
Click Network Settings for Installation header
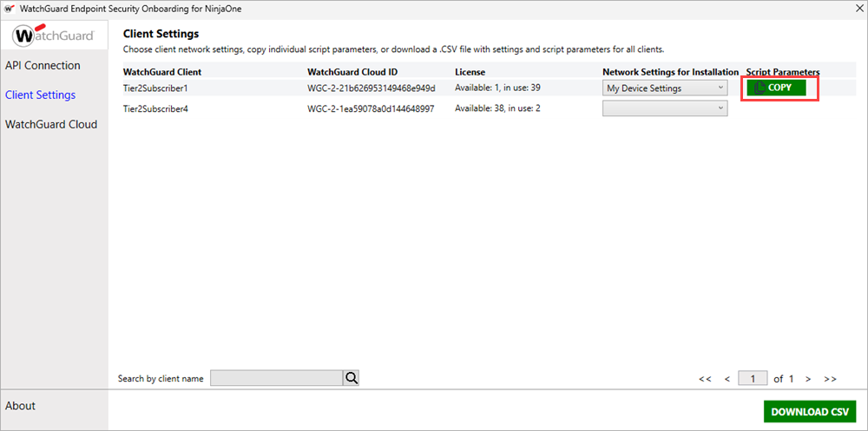(670, 72)
